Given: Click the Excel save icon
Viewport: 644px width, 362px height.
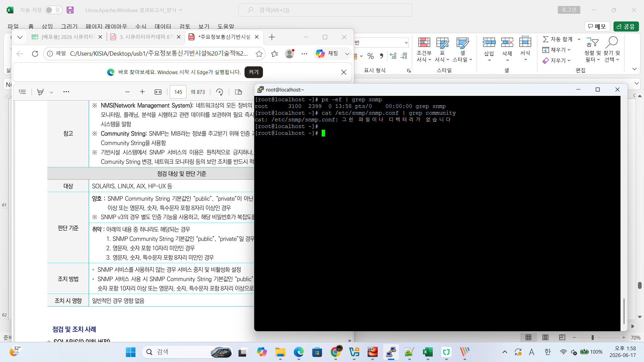Looking at the screenshot, I should 70,10.
